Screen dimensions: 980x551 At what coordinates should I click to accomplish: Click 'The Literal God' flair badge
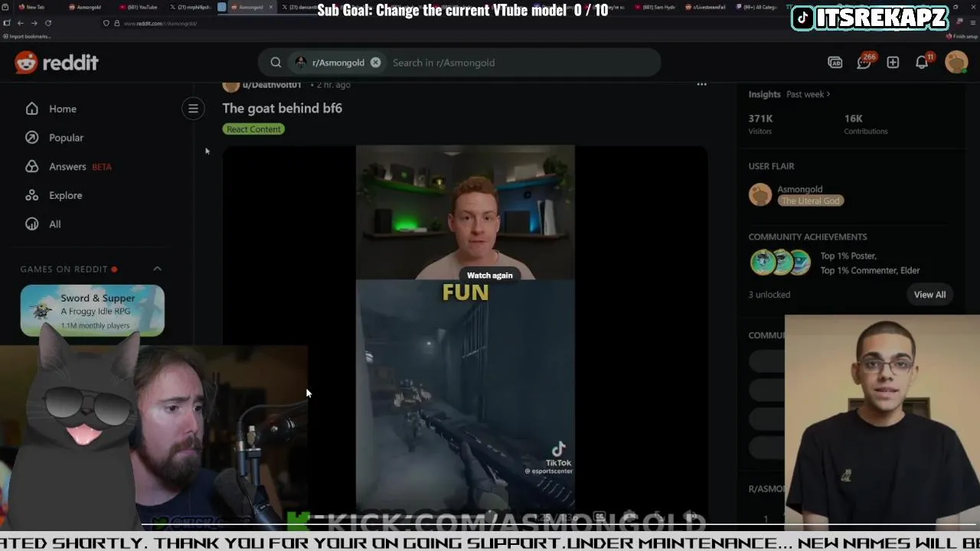[x=810, y=201]
